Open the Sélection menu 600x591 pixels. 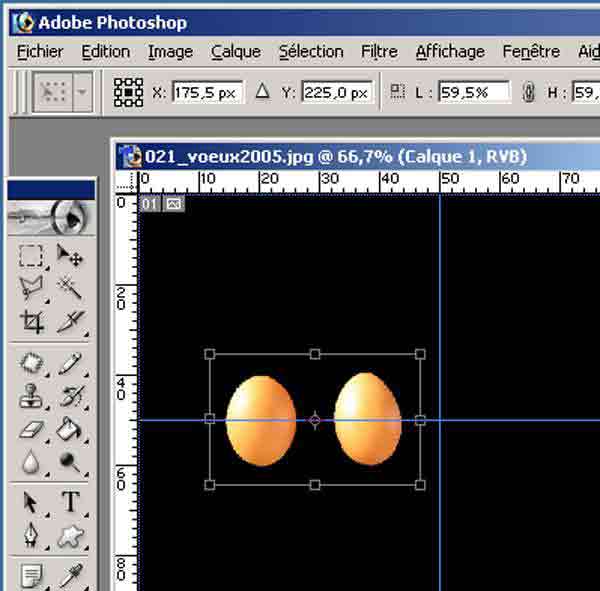(311, 52)
